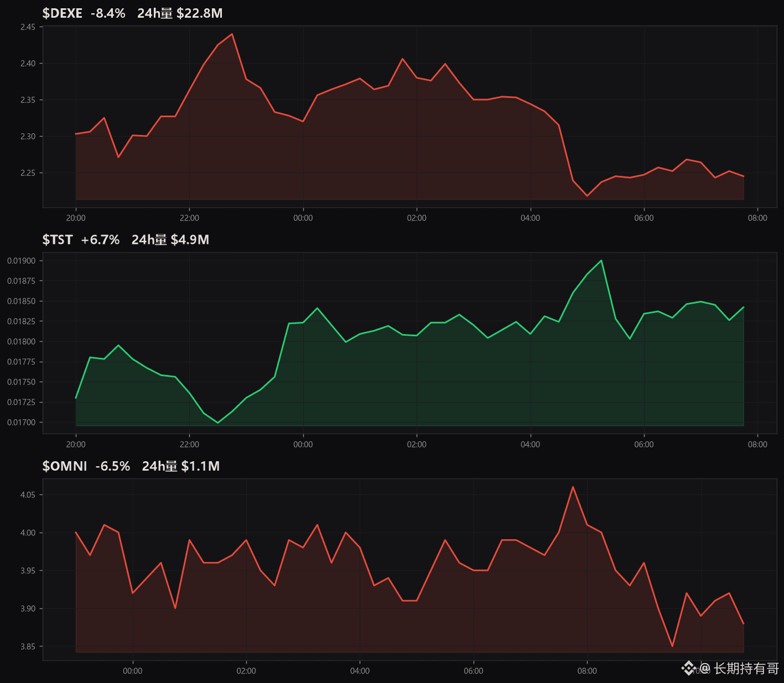Select the 0.01775 price label
Image resolution: width=784 pixels, height=683 pixels.
(x=21, y=362)
